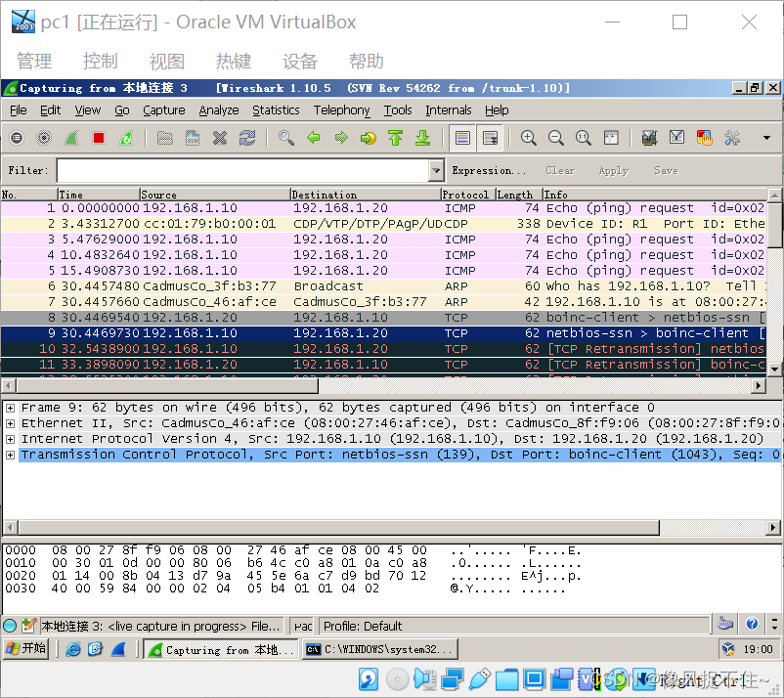Viewport: 784px width, 698px height.
Task: Open VirtualBox 设备 menu
Action: (300, 61)
